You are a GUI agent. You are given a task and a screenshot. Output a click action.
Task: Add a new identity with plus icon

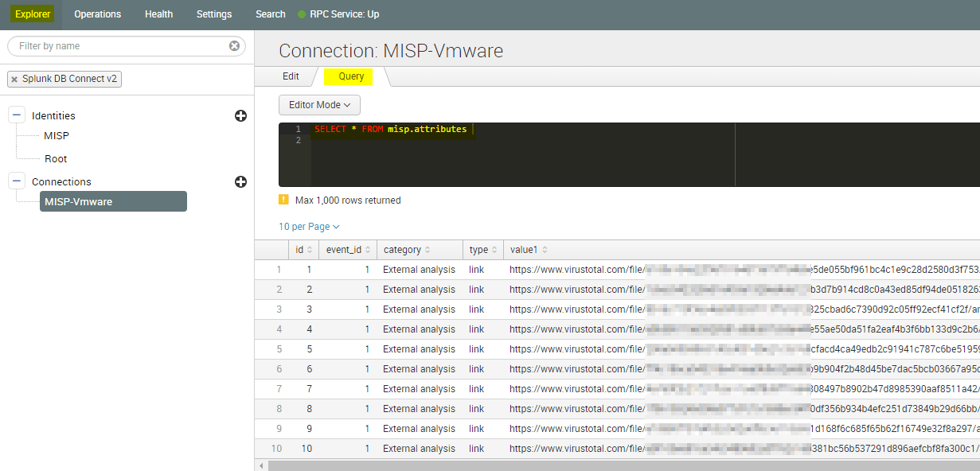pos(240,116)
